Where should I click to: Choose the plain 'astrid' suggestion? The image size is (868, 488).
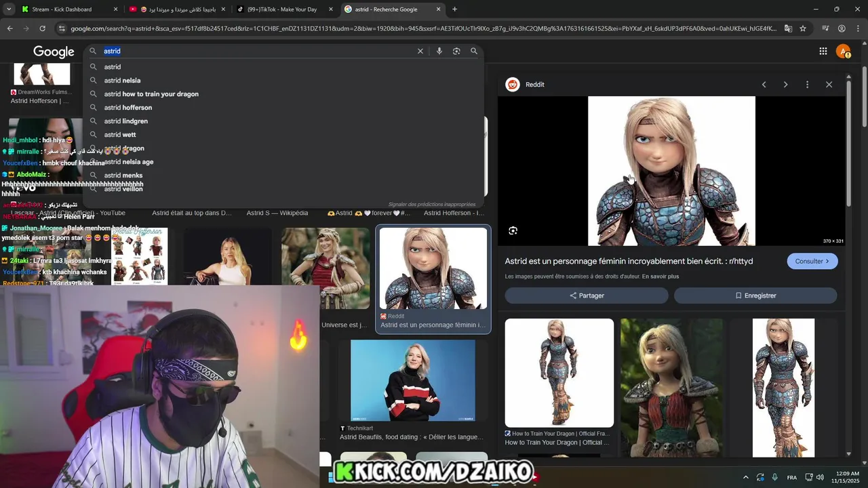[113, 66]
